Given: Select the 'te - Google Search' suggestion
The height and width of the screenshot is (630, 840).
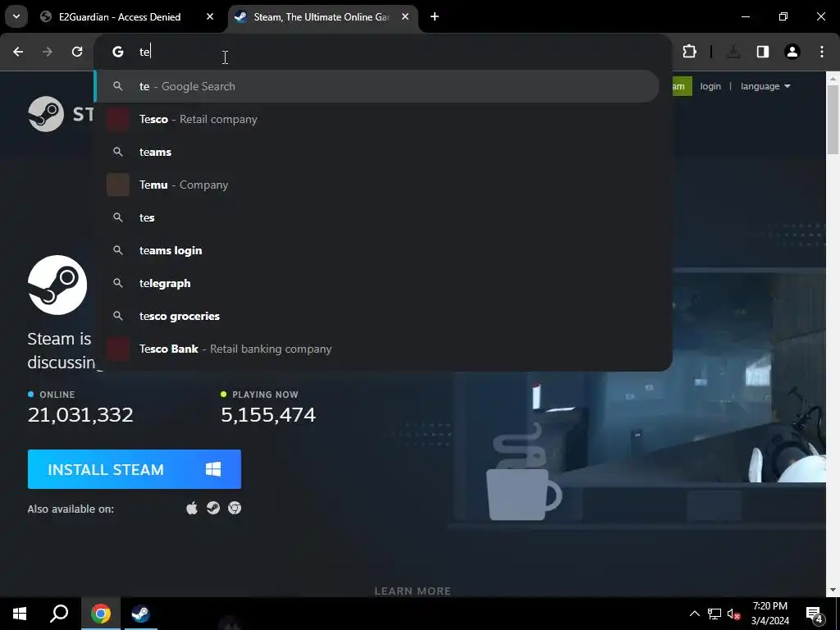Looking at the screenshot, I should click(x=377, y=86).
